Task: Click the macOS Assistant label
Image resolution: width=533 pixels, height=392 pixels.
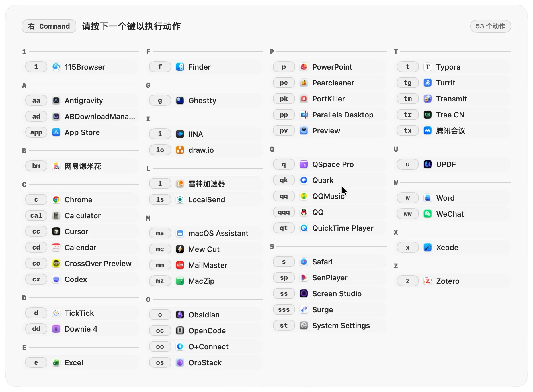Action: (x=218, y=233)
